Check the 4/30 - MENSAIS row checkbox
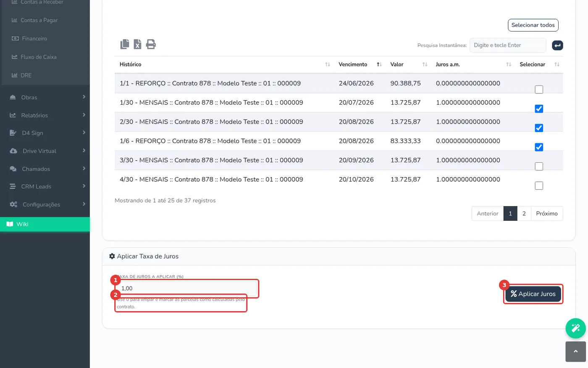Screen dimensions: 588x368 tap(539, 185)
